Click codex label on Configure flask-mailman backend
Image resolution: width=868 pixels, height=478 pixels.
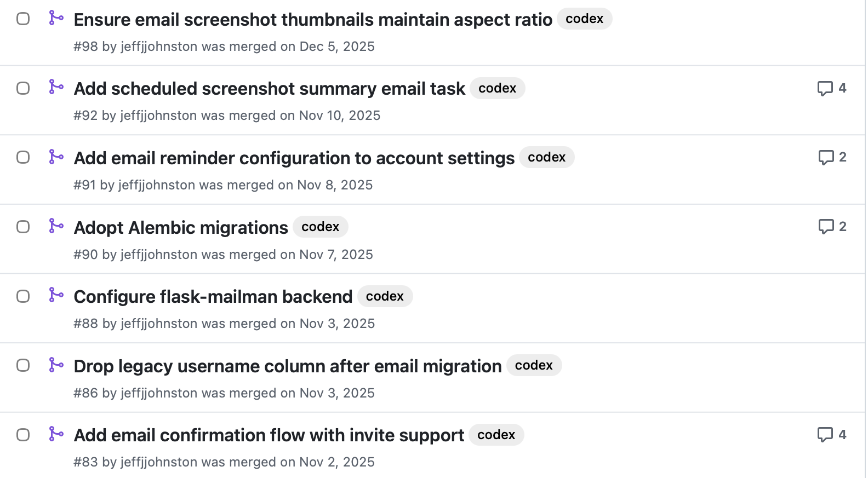click(385, 296)
